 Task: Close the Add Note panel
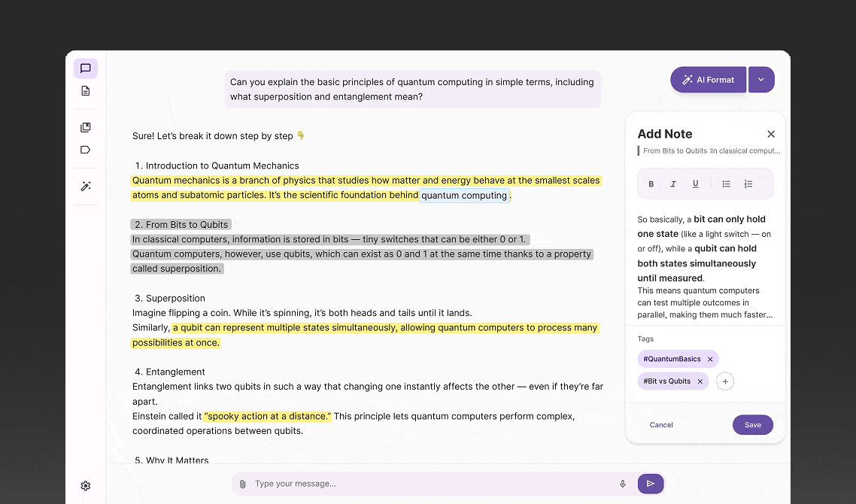click(x=771, y=134)
